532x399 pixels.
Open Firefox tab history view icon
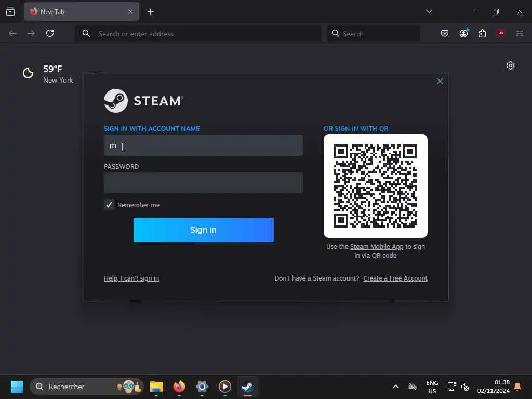[10, 11]
